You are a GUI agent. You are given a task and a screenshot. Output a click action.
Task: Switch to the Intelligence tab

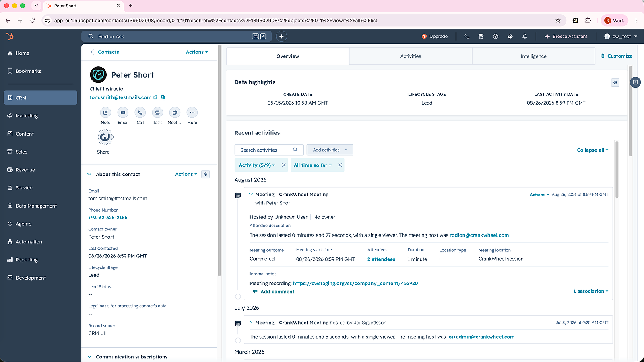[534, 56]
